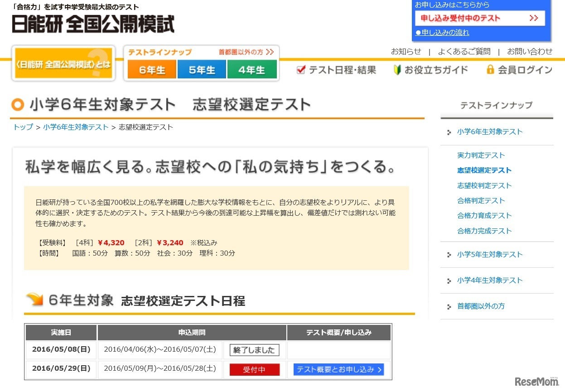Click テスト概要とお申し込み button for May 29 test

[x=339, y=369]
